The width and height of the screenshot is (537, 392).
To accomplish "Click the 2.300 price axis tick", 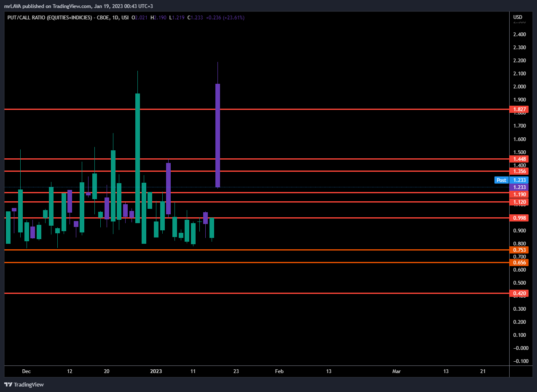I will [x=520, y=48].
